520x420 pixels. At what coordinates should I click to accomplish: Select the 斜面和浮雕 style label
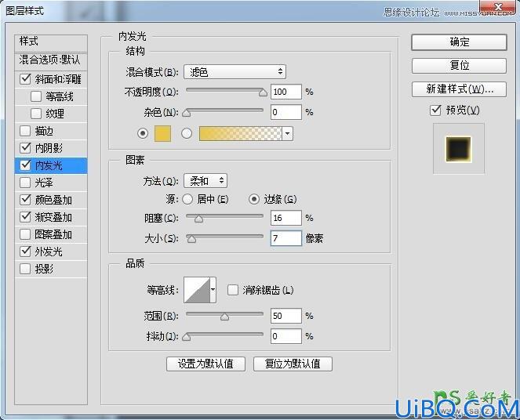58,79
